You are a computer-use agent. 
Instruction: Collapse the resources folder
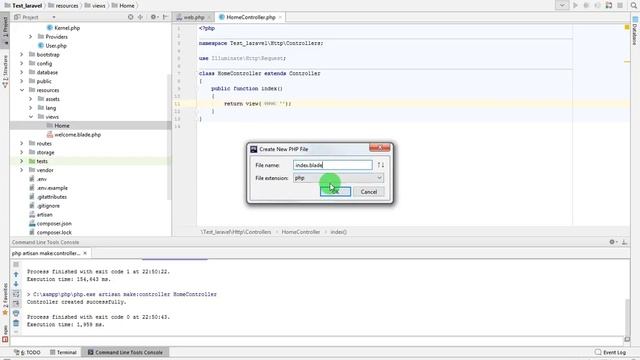tap(22, 90)
